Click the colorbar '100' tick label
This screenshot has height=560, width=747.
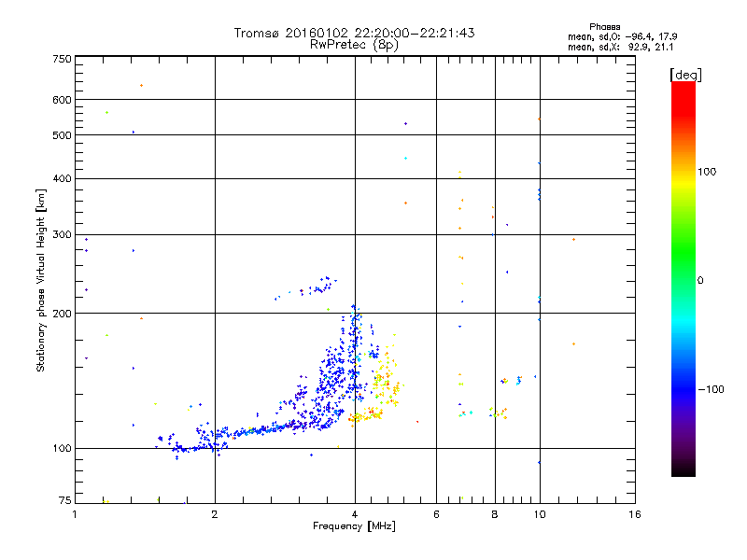pyautogui.click(x=707, y=172)
